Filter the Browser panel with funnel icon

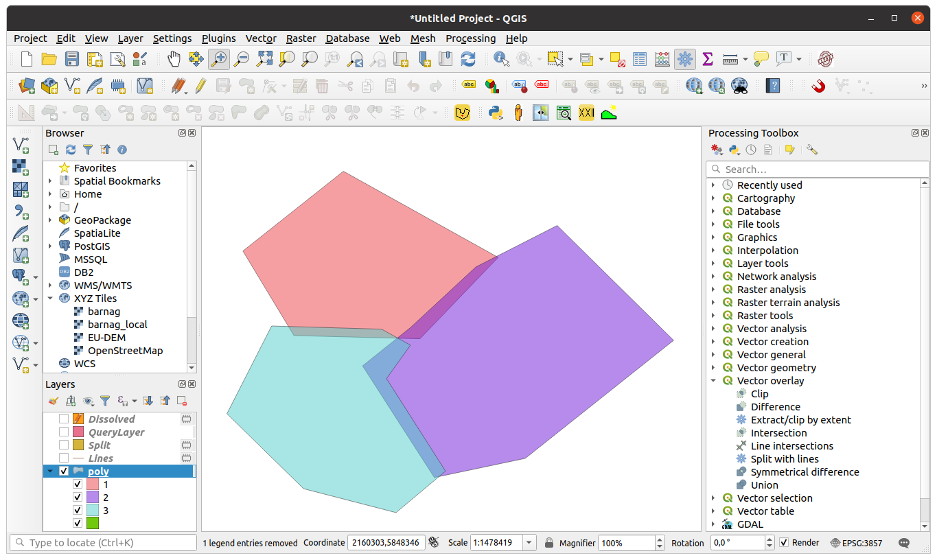tap(88, 150)
